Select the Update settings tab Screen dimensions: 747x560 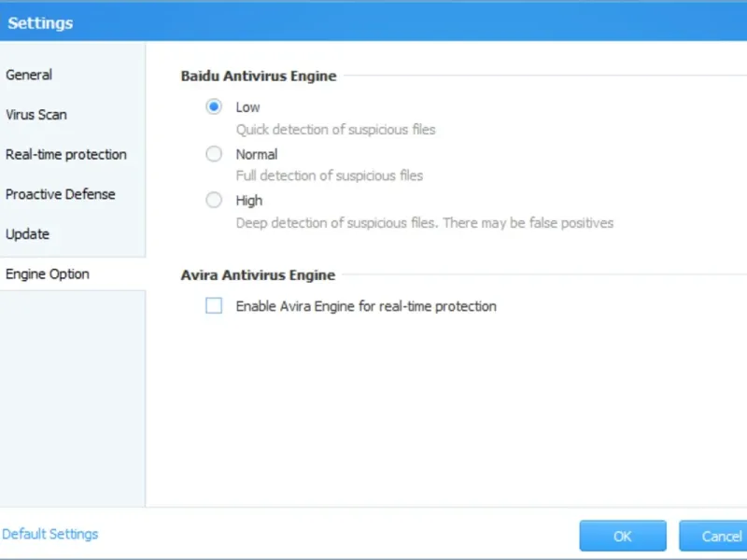[x=28, y=234]
